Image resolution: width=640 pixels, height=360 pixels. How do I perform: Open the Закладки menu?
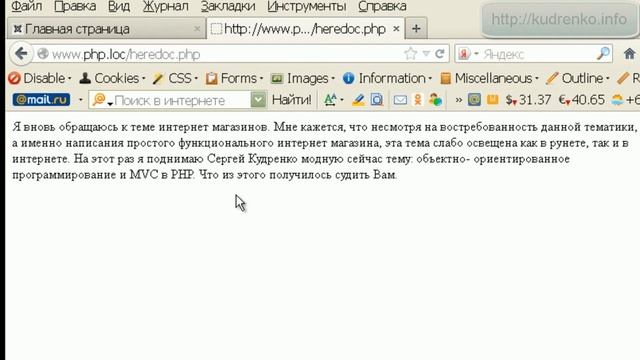click(228, 6)
